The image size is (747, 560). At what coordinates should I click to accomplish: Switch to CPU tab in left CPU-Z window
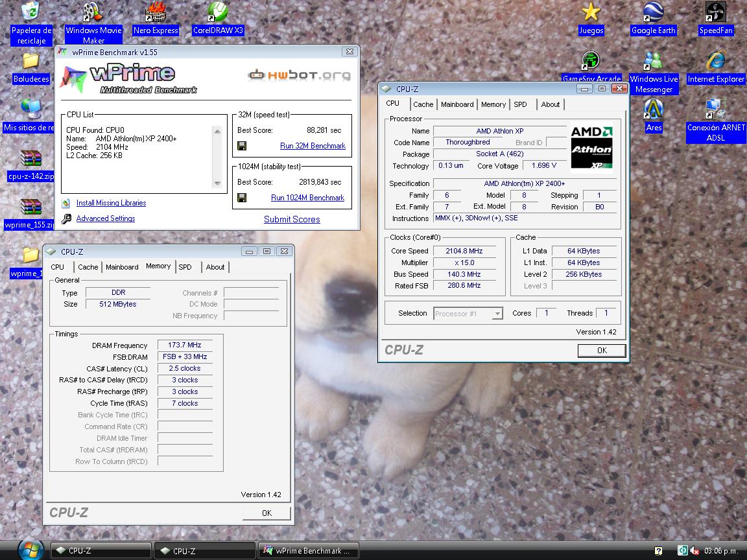pos(58,267)
